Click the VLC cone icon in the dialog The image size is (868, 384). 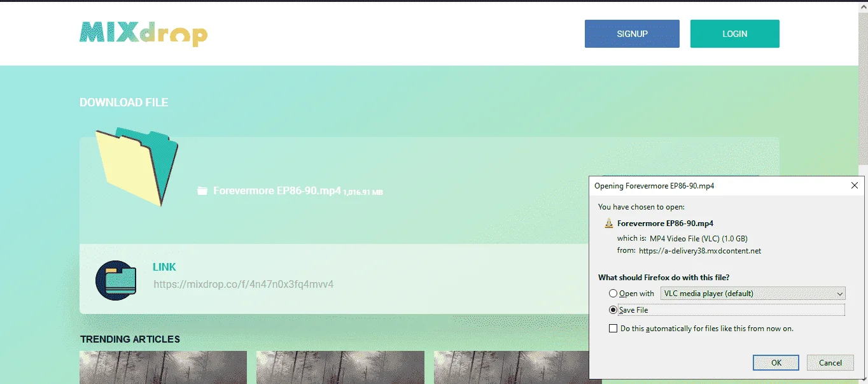(609, 224)
